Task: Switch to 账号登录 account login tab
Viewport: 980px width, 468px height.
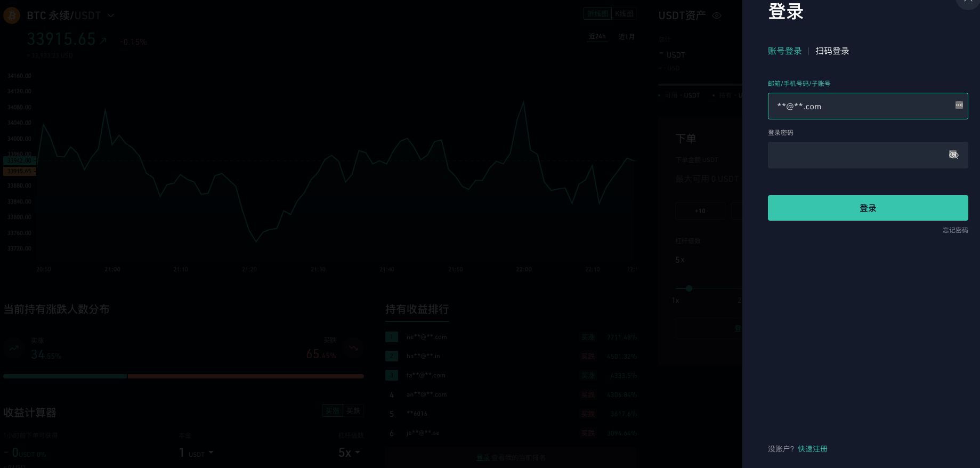Action: pyautogui.click(x=784, y=51)
